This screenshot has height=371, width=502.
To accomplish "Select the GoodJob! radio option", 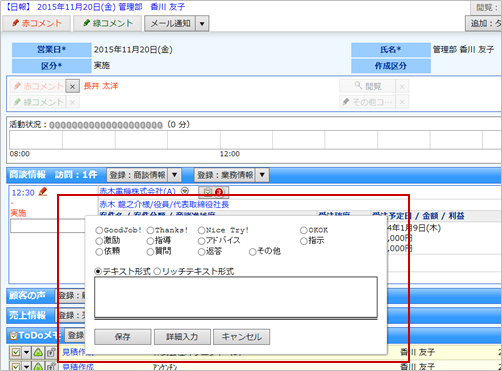I will [99, 230].
